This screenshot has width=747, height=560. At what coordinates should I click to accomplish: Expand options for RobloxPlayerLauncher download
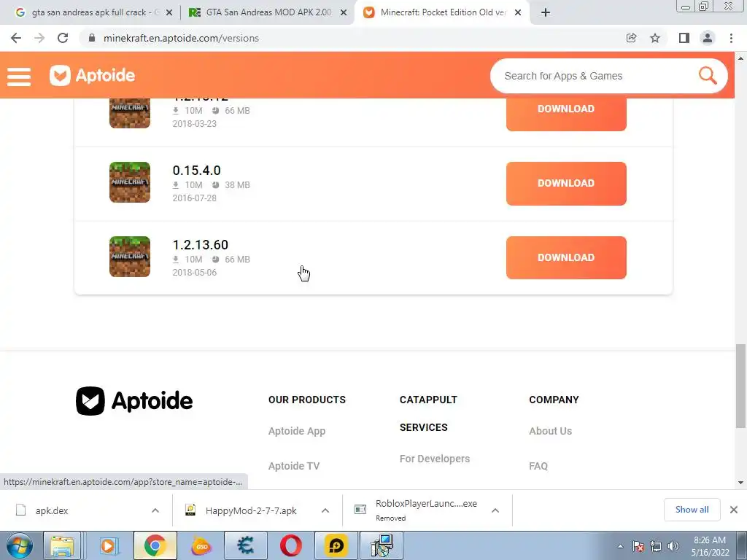495,510
